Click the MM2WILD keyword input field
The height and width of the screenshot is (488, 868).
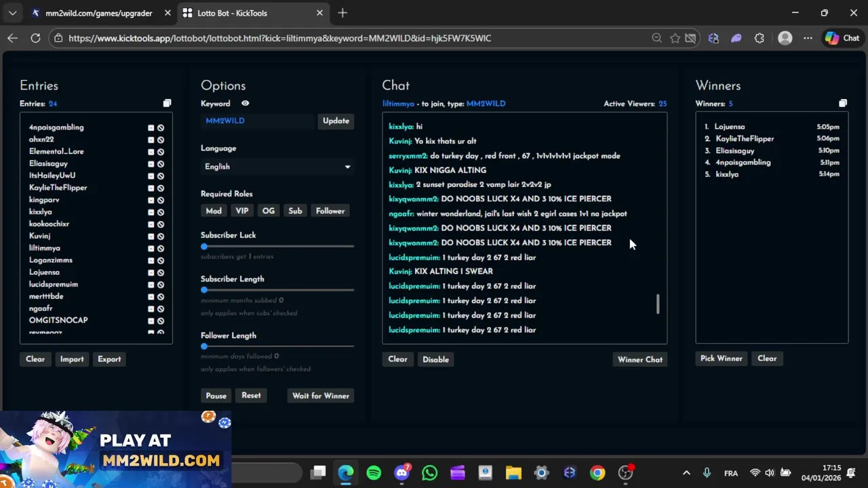258,121
